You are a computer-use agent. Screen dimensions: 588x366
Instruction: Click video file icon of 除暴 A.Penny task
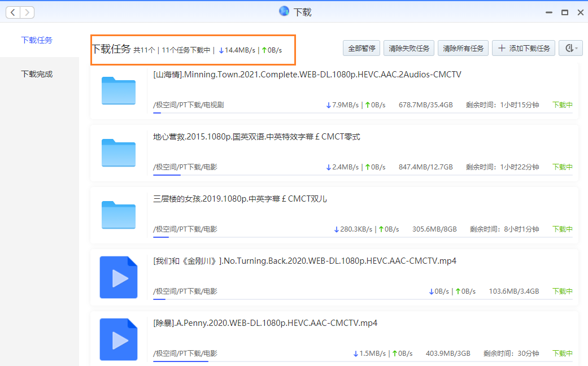pos(118,339)
